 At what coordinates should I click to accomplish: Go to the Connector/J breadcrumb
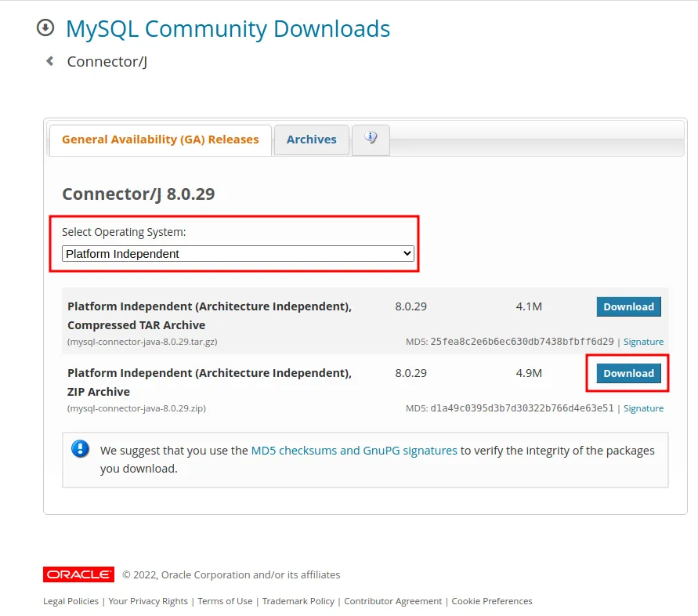pyautogui.click(x=107, y=61)
